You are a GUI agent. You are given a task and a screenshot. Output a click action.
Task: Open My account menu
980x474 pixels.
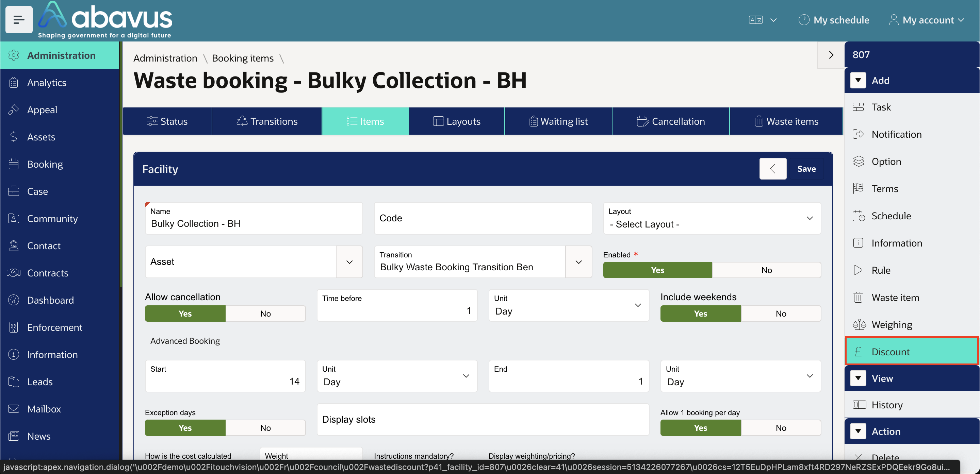click(x=926, y=20)
